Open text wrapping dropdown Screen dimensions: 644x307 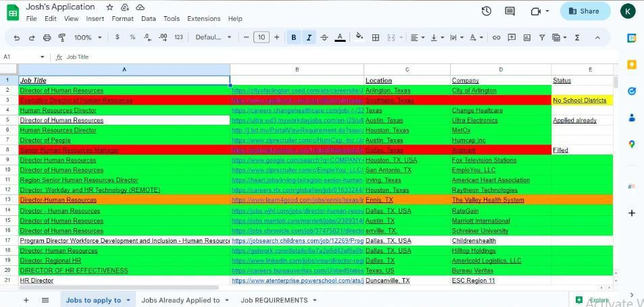(x=457, y=38)
